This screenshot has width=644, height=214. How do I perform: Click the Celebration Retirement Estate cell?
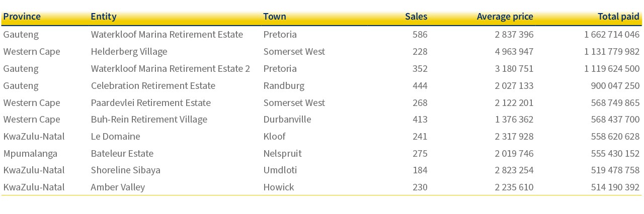coord(153,85)
